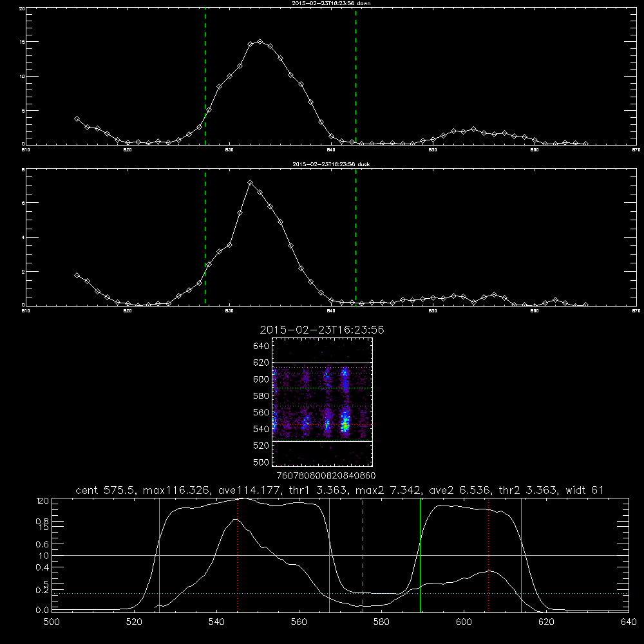This screenshot has height=644, width=644.
Task: Click right green dashed line in dusk plot
Action: (x=355, y=238)
